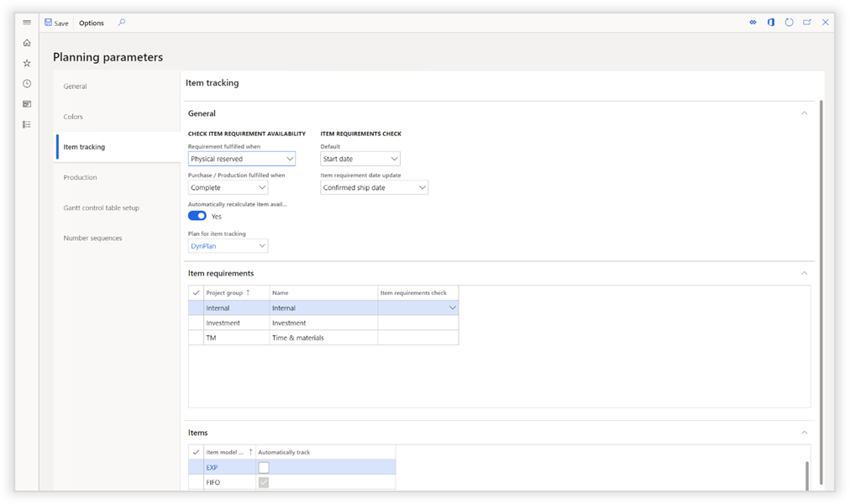850x504 pixels.
Task: Click the Name column header
Action: [x=323, y=292]
